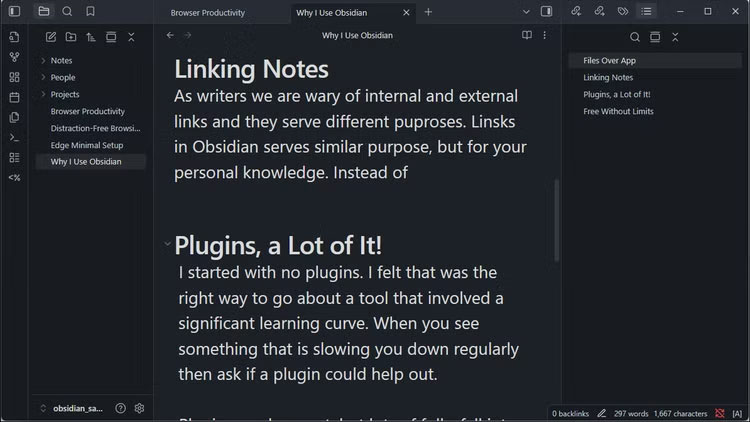
Task: Navigate back with the left arrow
Action: tap(170, 35)
